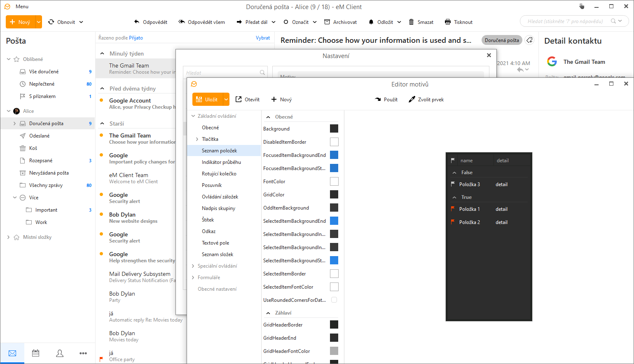Click the red flag of Položka 1
Screen dimensions: 634x364
pos(453,209)
